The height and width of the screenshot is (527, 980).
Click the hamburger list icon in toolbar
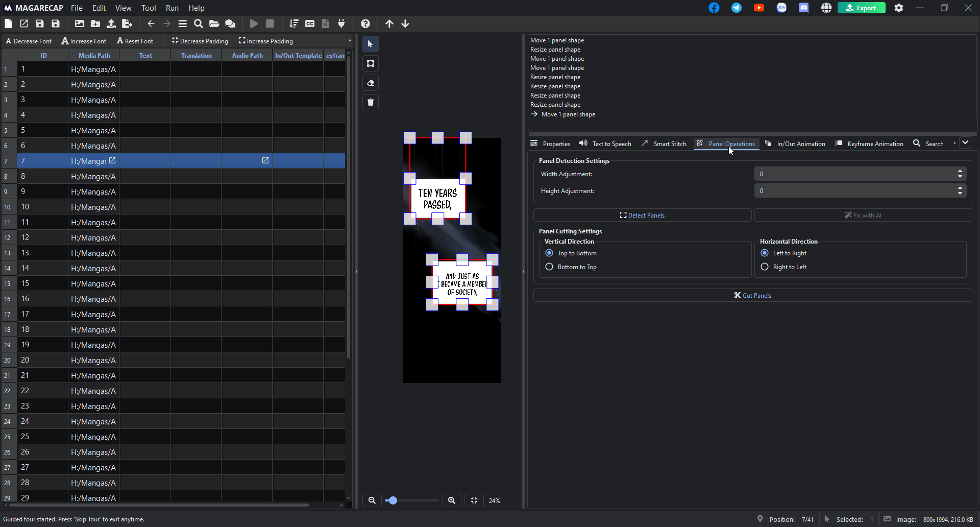pos(183,23)
